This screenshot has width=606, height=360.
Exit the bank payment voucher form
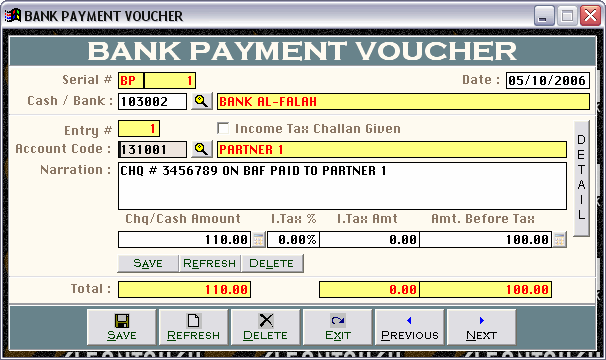337,327
